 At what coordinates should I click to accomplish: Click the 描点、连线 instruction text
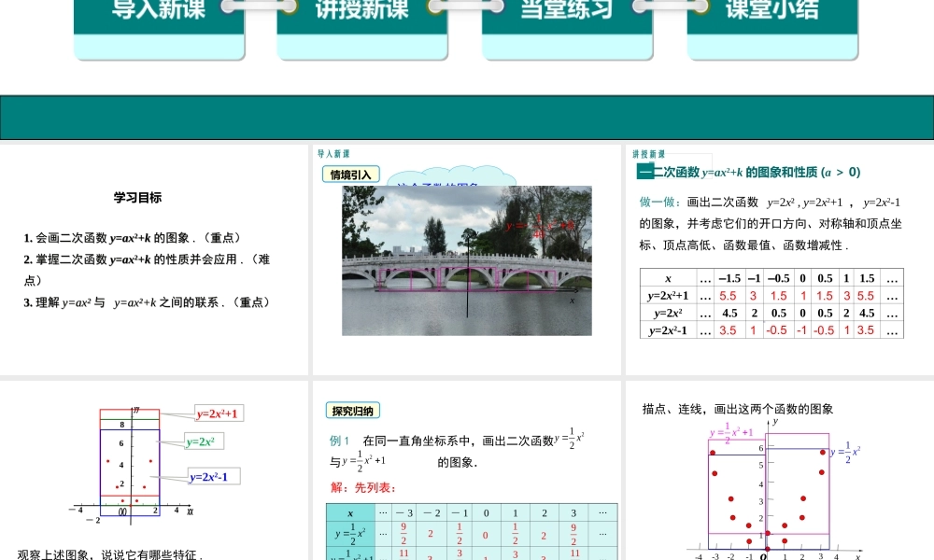click(738, 409)
